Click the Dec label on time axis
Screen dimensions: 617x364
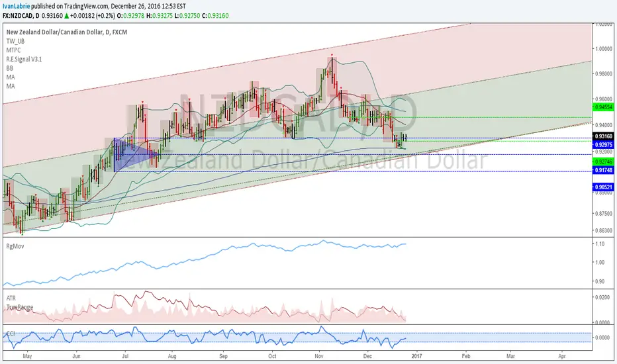[x=367, y=356]
